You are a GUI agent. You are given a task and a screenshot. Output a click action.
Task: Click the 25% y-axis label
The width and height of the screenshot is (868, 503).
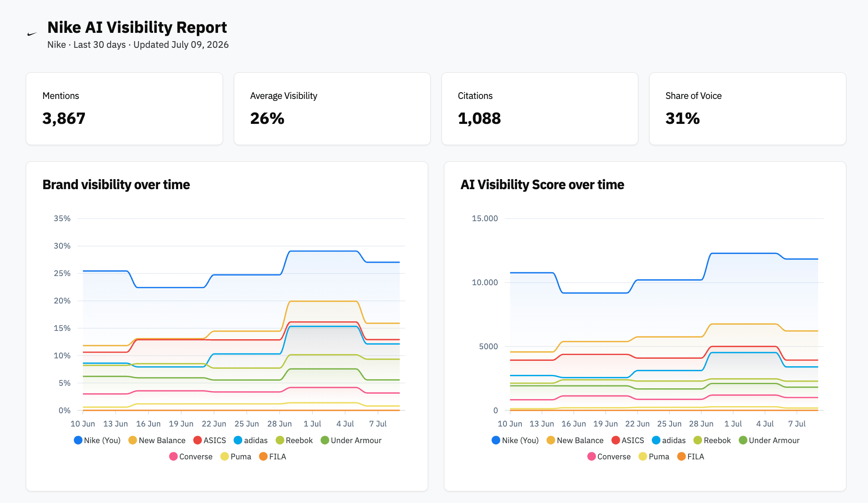62,274
